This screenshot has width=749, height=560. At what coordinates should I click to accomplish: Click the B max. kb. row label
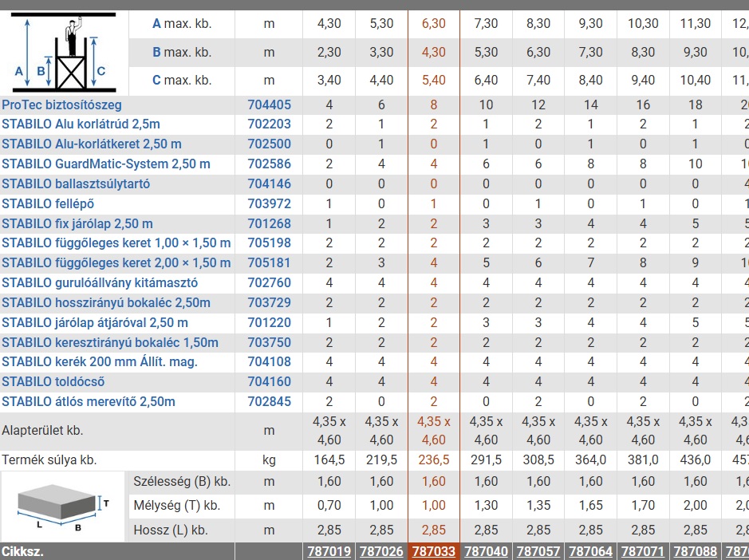click(x=182, y=52)
